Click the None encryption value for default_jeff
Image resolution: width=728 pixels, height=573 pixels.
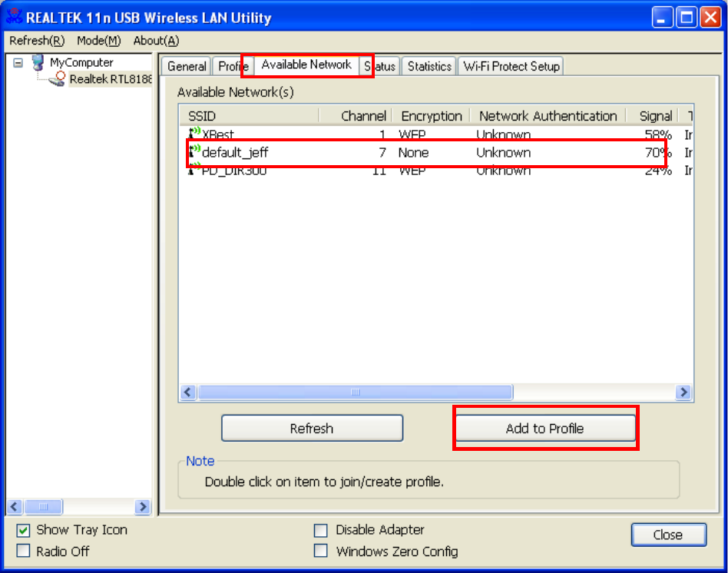pos(413,152)
